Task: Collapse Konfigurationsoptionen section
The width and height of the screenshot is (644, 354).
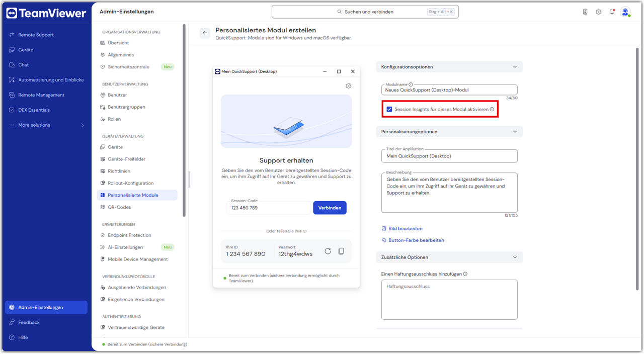Action: [515, 67]
